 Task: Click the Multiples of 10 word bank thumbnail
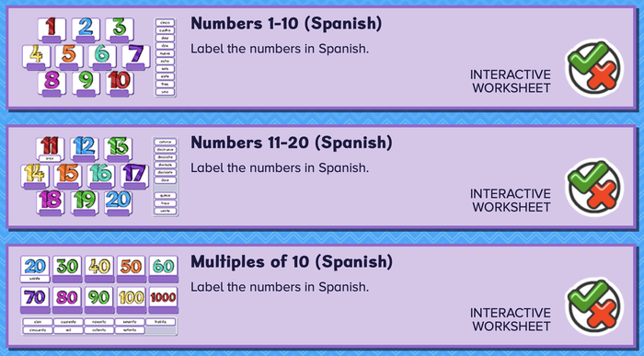(x=99, y=326)
